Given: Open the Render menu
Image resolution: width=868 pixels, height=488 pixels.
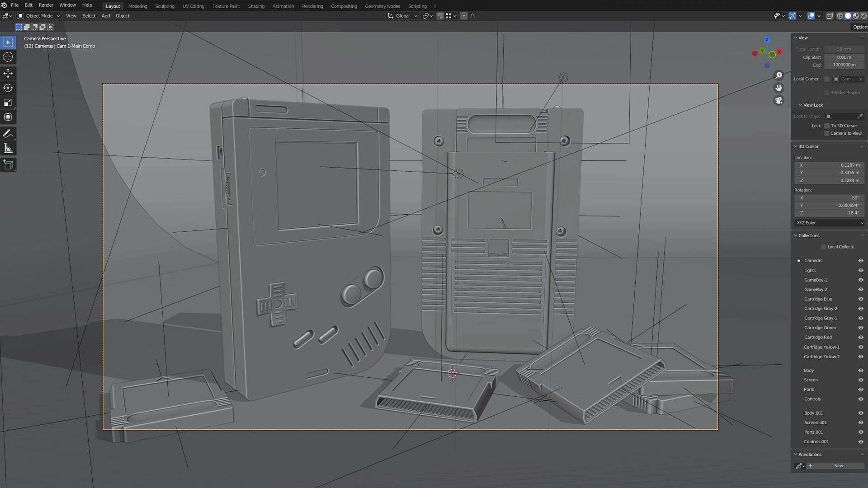Looking at the screenshot, I should pyautogui.click(x=46, y=5).
